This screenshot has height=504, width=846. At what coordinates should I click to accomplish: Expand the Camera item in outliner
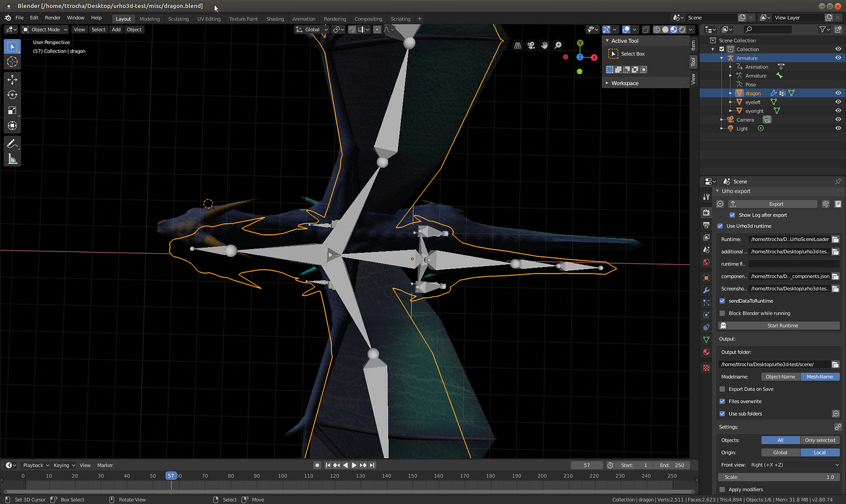pyautogui.click(x=722, y=120)
